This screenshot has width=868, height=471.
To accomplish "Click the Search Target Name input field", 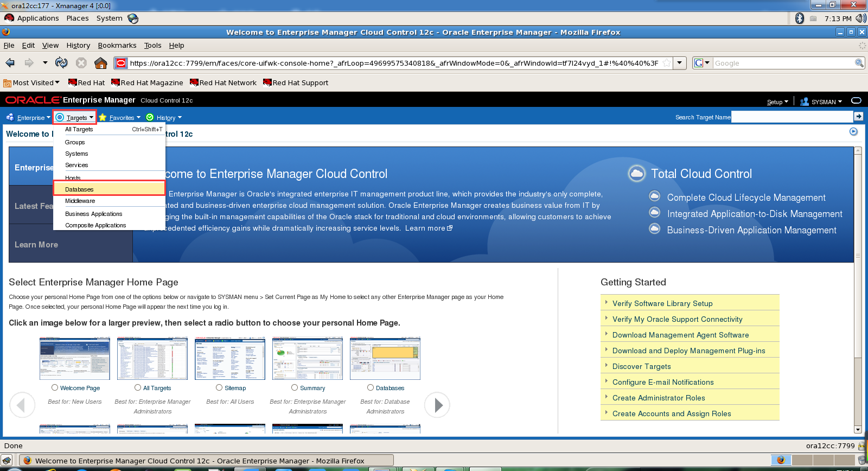I will coord(792,117).
